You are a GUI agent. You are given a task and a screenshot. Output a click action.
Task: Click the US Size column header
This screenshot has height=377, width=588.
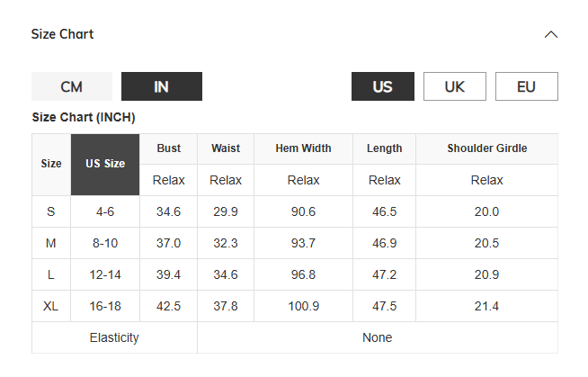pos(105,164)
